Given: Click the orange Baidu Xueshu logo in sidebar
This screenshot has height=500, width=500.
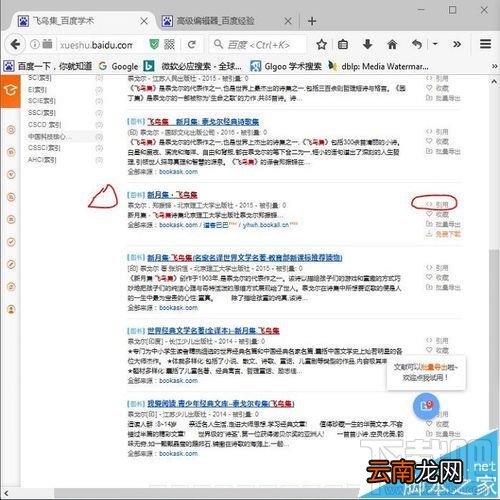Looking at the screenshot, I should coord(10,91).
